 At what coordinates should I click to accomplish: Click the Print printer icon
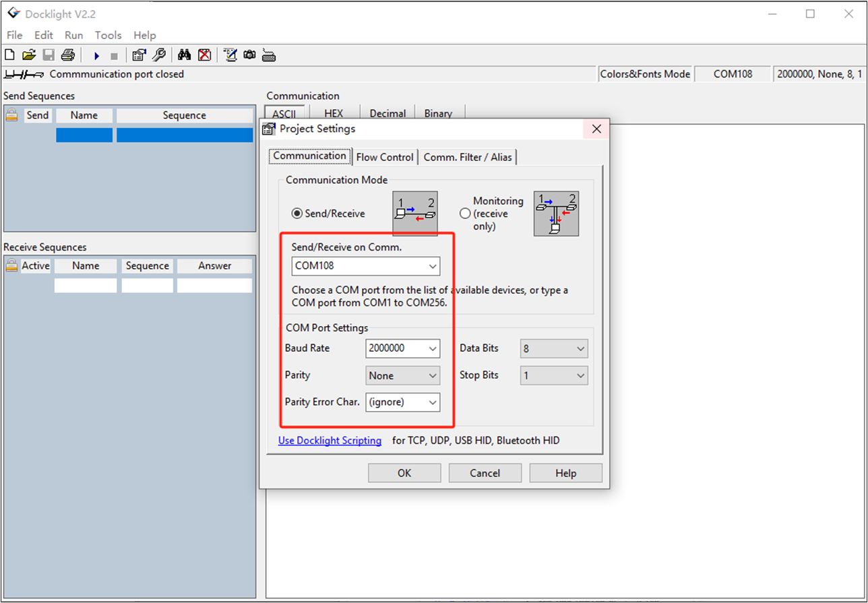pyautogui.click(x=67, y=55)
